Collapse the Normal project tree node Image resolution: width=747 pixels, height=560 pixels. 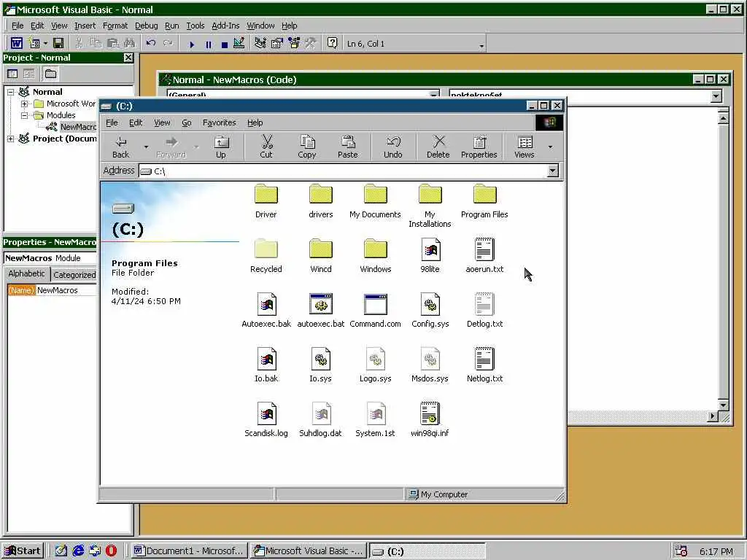(x=10, y=92)
